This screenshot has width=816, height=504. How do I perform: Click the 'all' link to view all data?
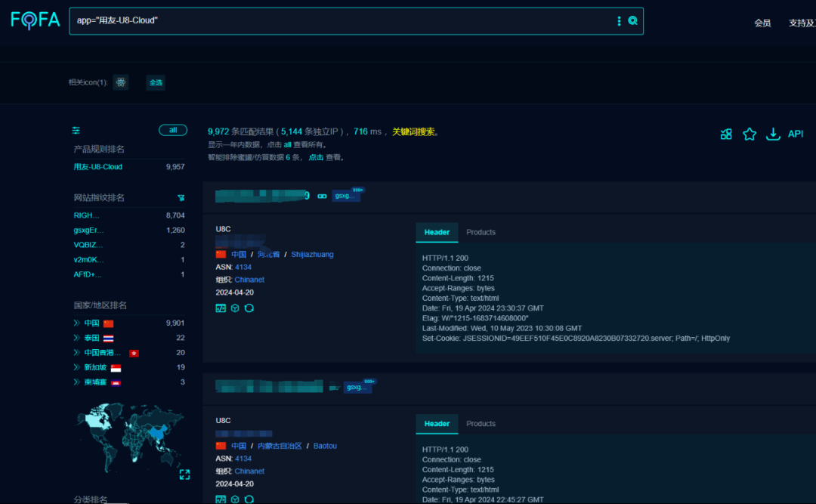pos(287,145)
